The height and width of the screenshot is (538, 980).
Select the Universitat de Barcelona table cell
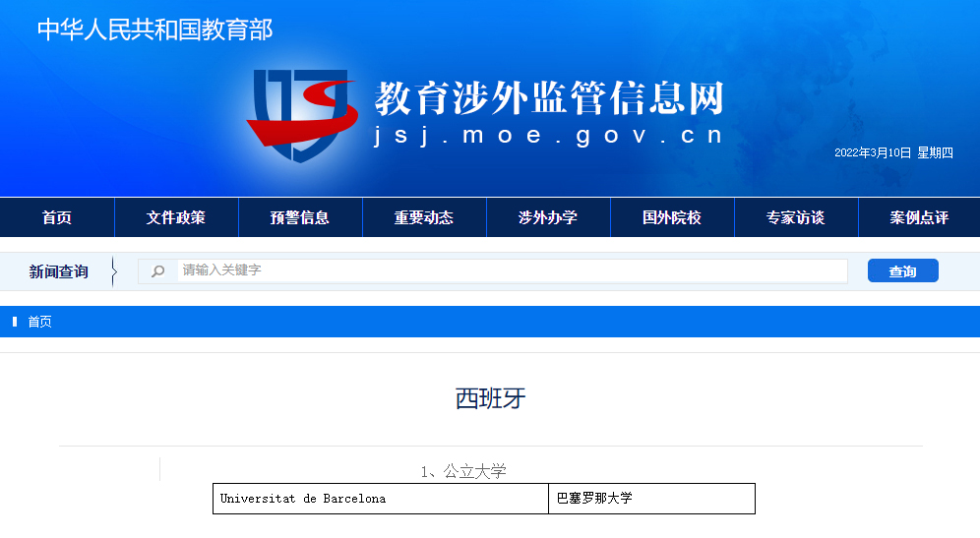pyautogui.click(x=381, y=499)
